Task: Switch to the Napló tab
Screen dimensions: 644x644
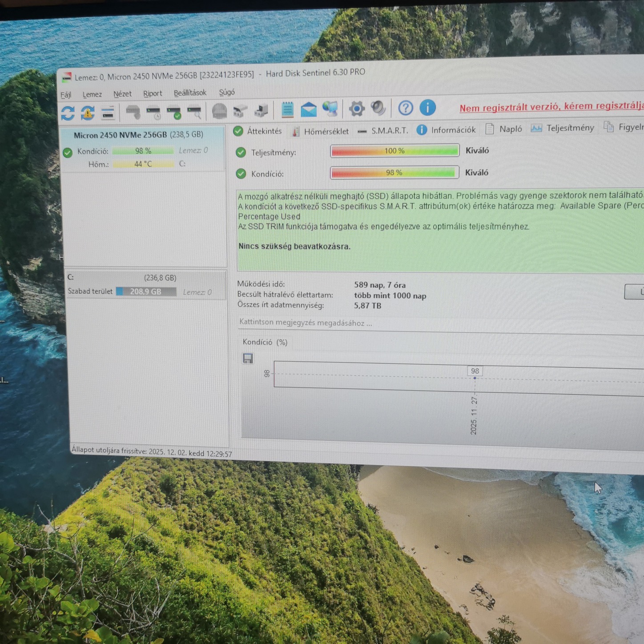Action: coord(504,129)
